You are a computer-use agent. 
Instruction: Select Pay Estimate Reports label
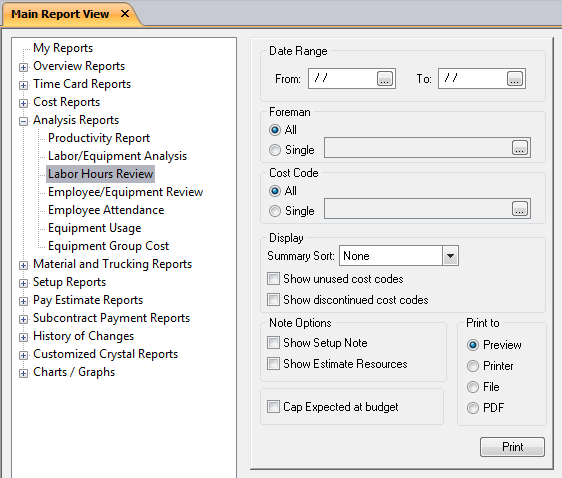pos(88,300)
